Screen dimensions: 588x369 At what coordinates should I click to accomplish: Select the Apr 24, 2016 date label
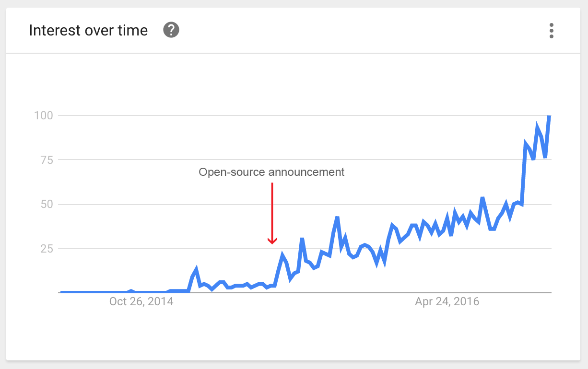(x=447, y=302)
